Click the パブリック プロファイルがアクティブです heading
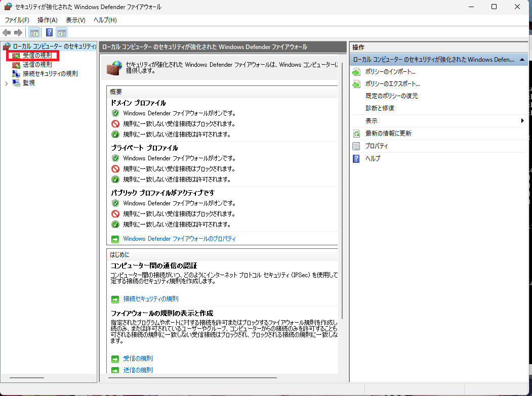 coord(162,193)
